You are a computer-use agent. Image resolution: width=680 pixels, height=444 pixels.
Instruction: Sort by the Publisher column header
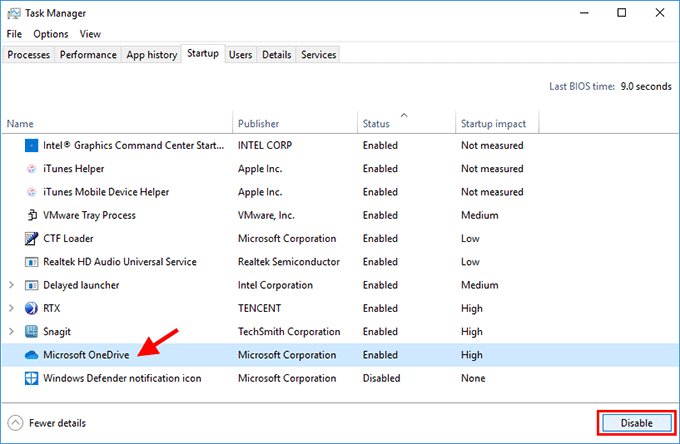click(x=295, y=124)
